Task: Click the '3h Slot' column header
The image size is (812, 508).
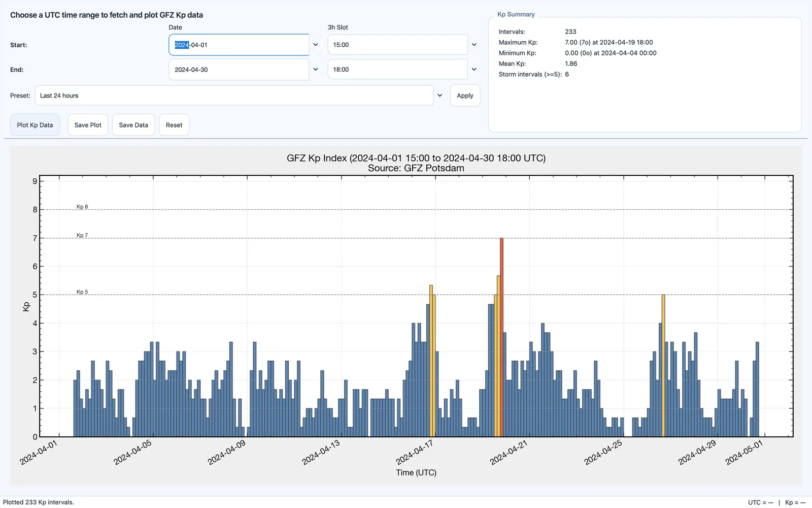Action: tap(338, 27)
